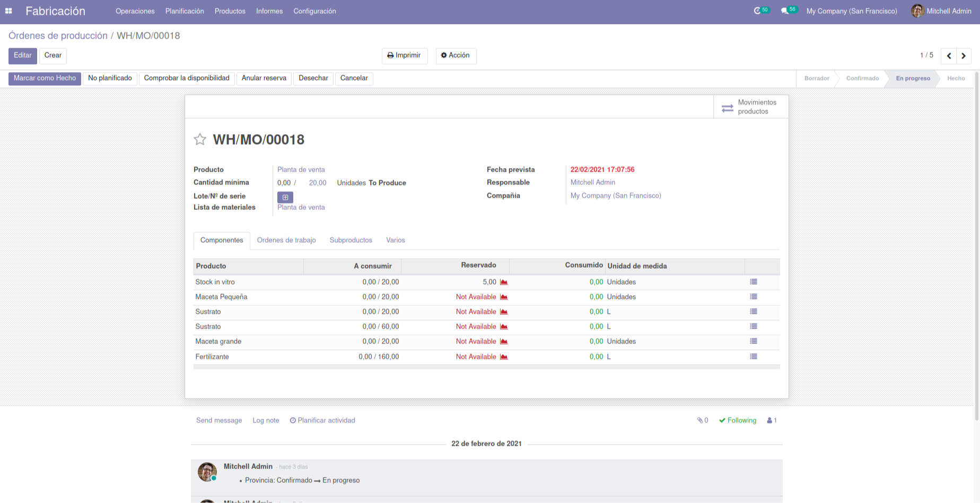980x503 pixels.
Task: Open forecast chart icon for Fertilizante
Action: tap(504, 357)
